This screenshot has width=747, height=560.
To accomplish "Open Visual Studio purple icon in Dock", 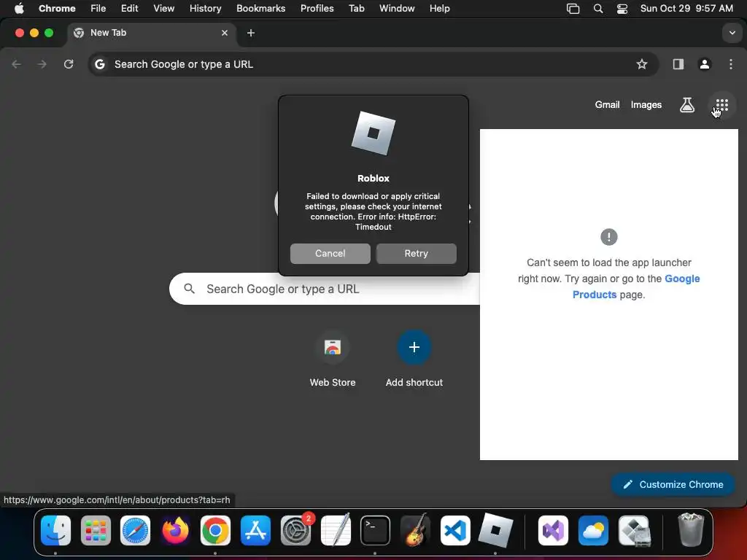I will click(553, 530).
